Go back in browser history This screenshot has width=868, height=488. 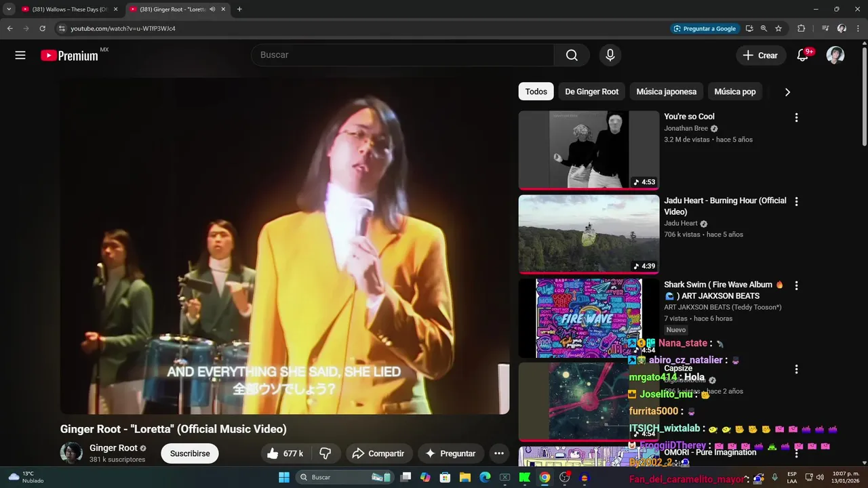click(9, 28)
